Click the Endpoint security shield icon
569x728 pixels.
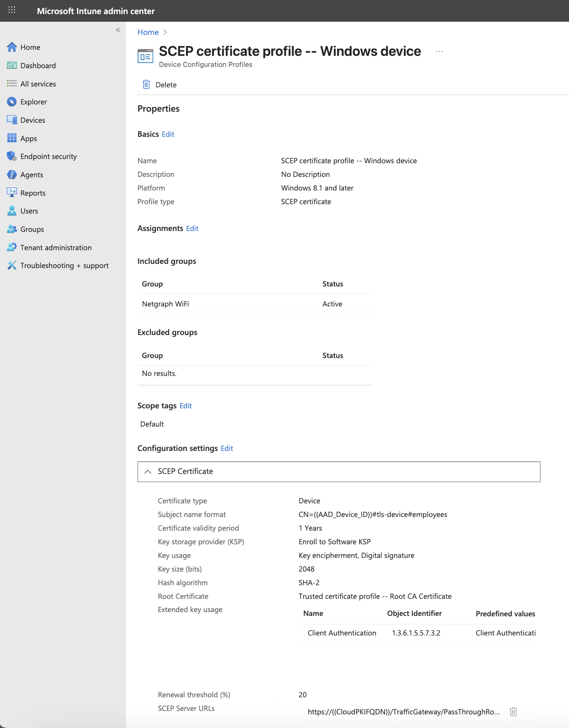pos(12,156)
